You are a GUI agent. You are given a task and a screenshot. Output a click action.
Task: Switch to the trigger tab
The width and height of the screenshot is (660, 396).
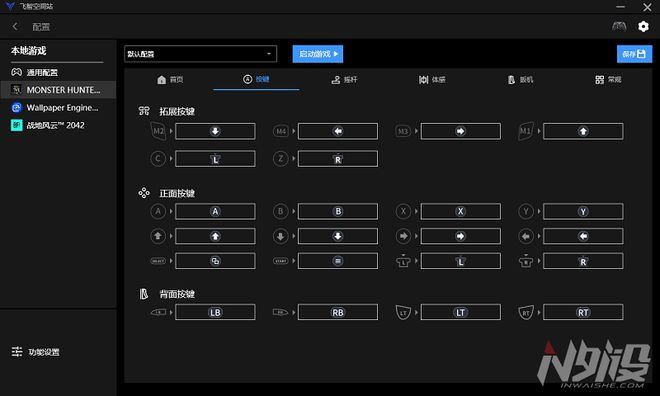pos(520,80)
